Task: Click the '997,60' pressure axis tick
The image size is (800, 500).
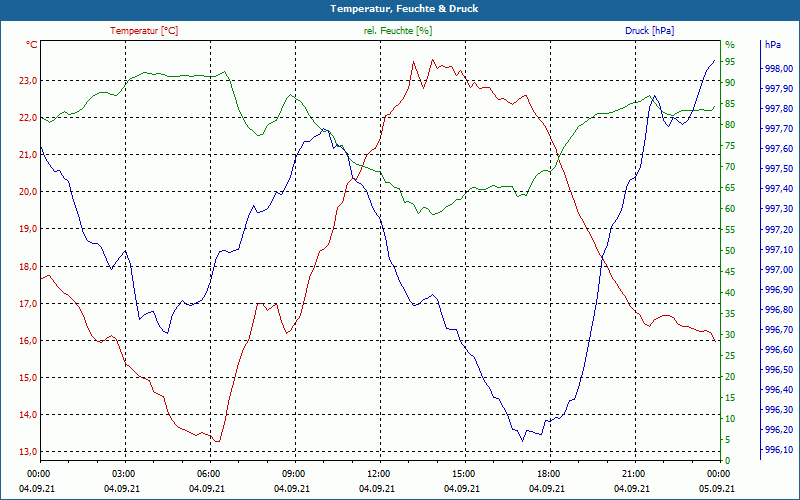Action: tap(780, 148)
